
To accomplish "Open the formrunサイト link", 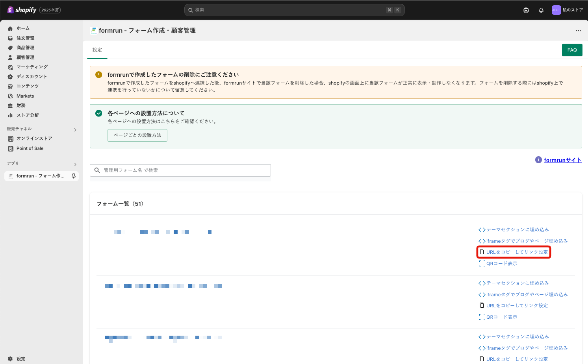I will 562,160.
